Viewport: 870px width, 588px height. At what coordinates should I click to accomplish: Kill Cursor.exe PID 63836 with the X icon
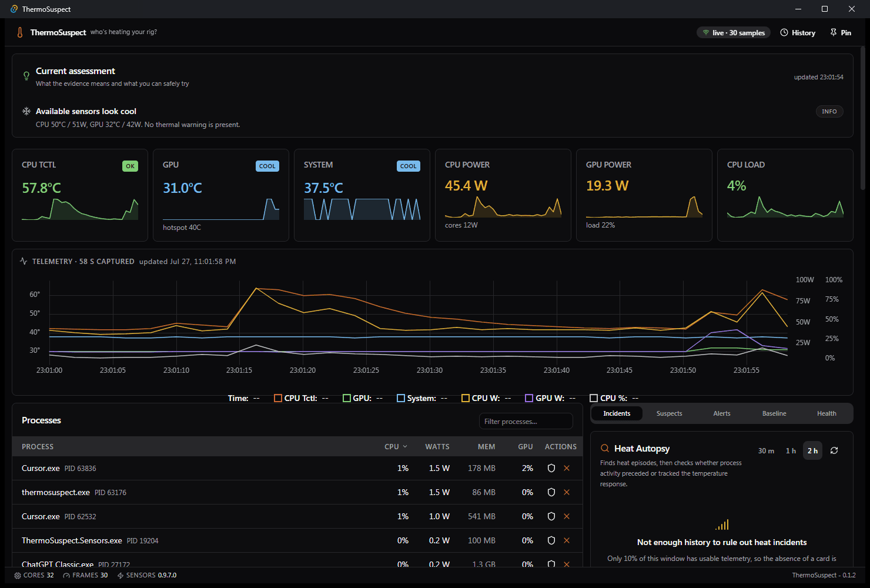click(x=567, y=468)
